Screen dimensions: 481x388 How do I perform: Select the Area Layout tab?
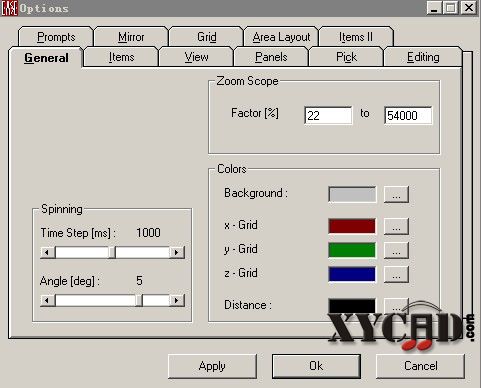point(281,37)
